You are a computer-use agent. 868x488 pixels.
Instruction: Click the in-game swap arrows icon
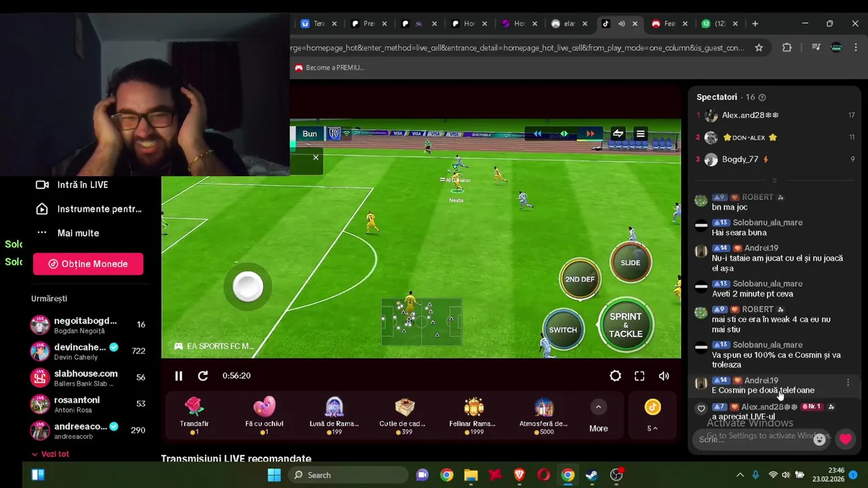point(618,134)
